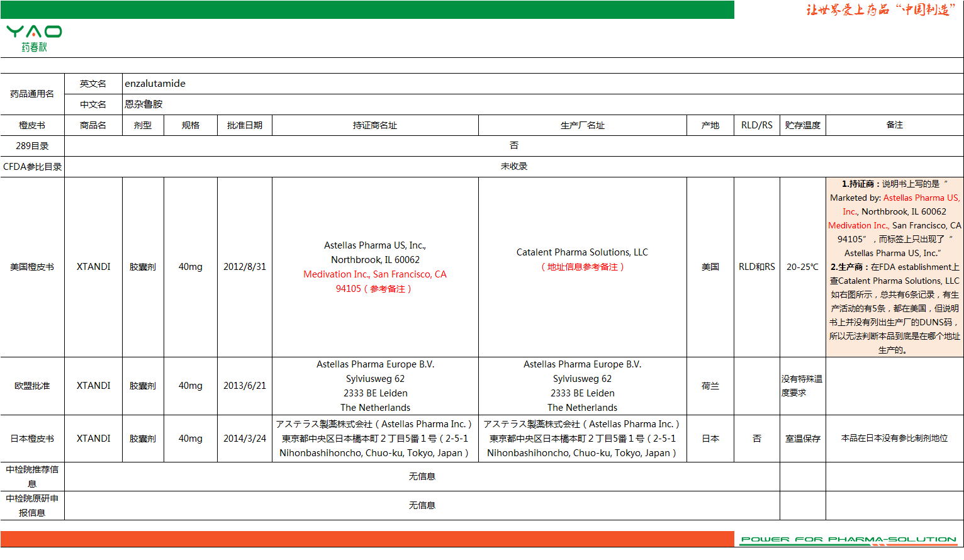Select 40mg in the 欧盟批准 row
964x560 pixels.
pos(191,386)
